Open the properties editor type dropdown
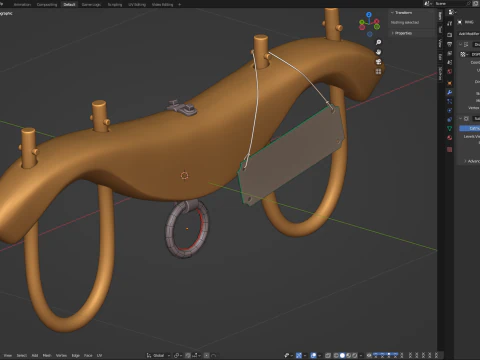The width and height of the screenshot is (480, 360). [x=452, y=12]
